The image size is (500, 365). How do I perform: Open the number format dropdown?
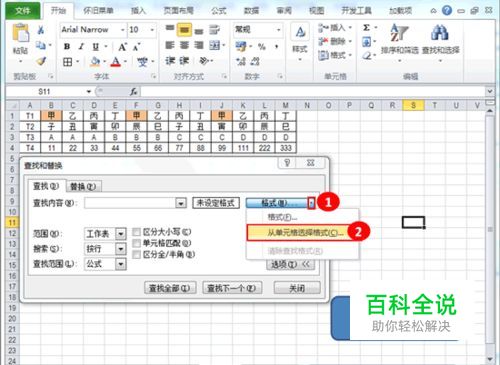[x=278, y=30]
